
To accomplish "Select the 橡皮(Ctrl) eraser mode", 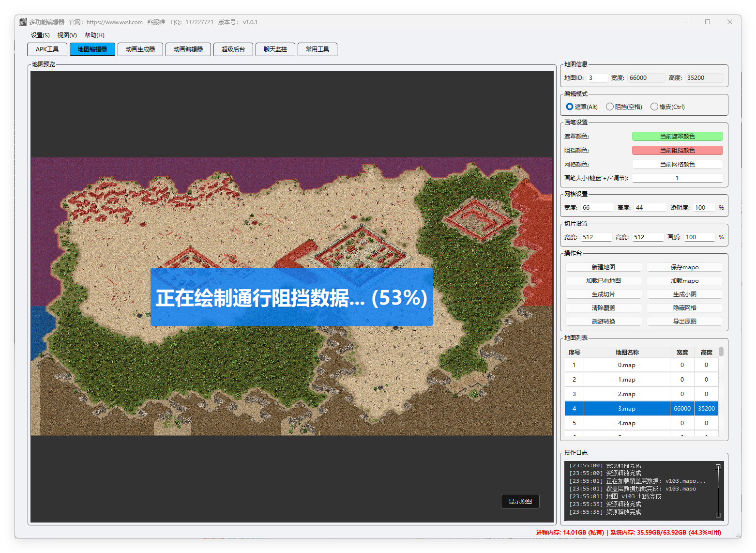I will [x=654, y=107].
